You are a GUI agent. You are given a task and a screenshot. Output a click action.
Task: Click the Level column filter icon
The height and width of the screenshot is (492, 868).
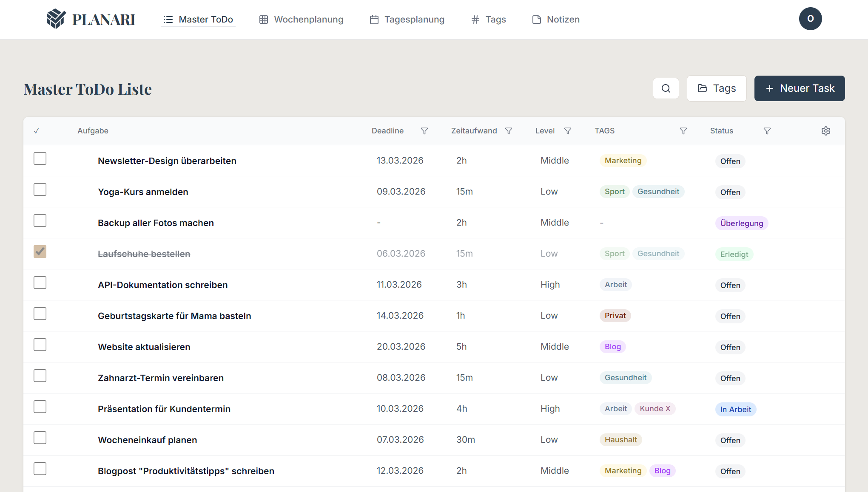pyautogui.click(x=567, y=131)
